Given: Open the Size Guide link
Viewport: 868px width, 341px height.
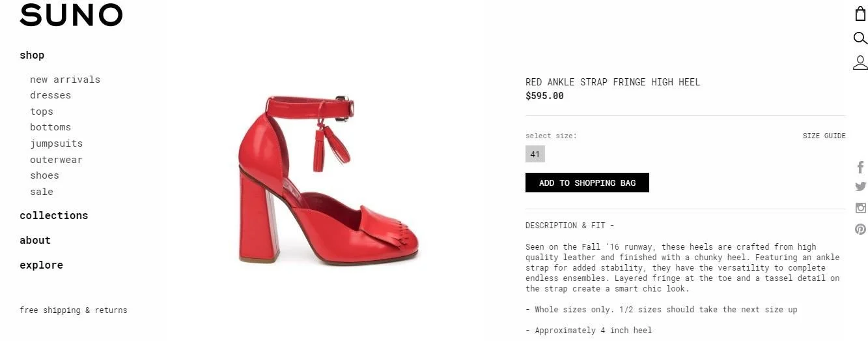Looking at the screenshot, I should click(824, 136).
